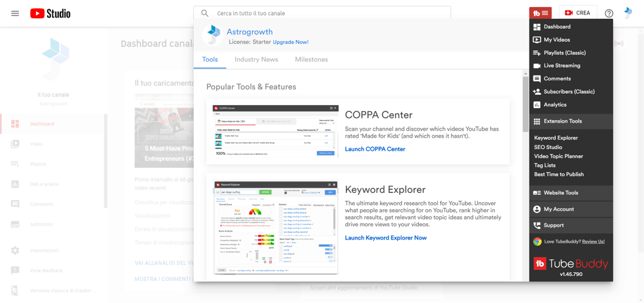
Task: Click the Chrome icon beside Love TubeBuddy
Action: click(537, 241)
